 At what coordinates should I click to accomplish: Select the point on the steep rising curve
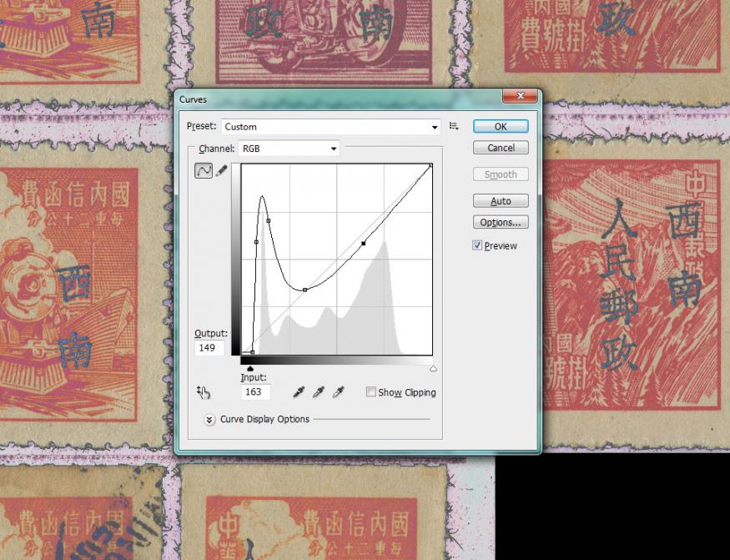256,242
